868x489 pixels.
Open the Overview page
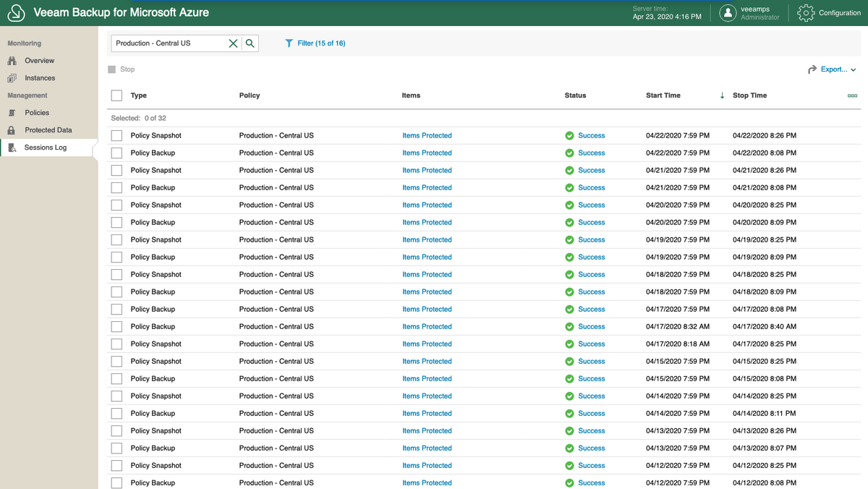coord(39,61)
